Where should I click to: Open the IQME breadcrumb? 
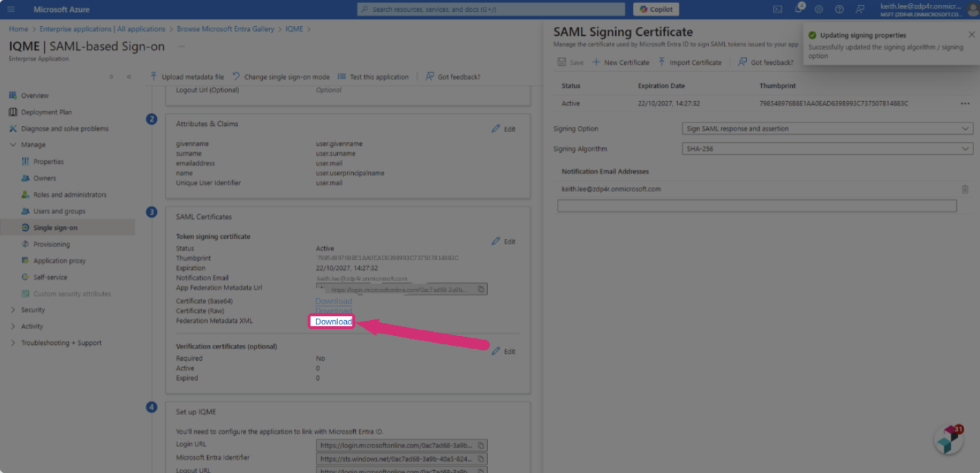(294, 29)
